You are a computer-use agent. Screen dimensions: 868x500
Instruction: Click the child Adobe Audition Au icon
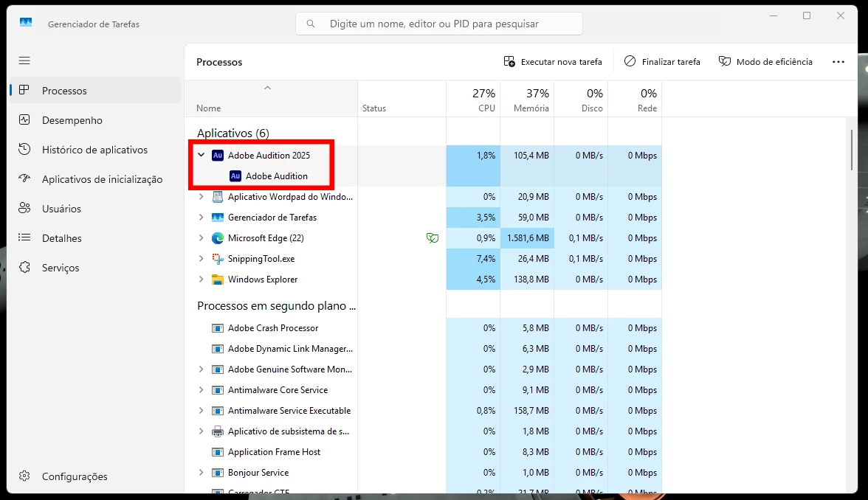235,176
